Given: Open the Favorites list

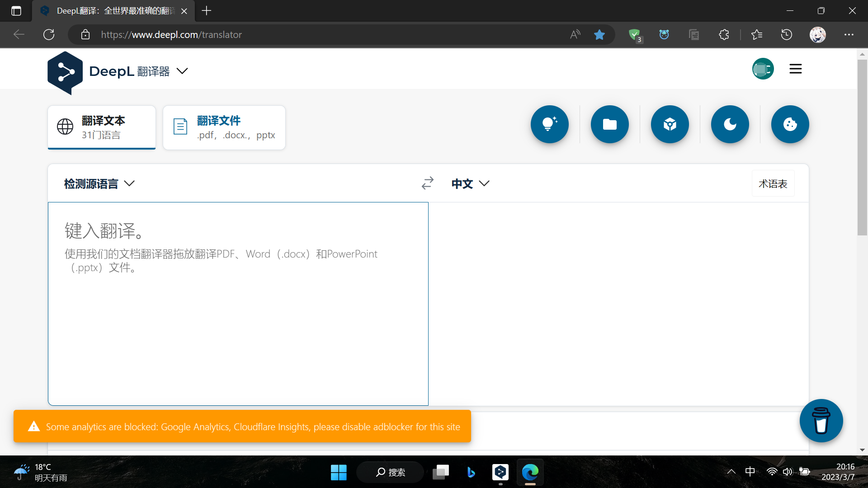Looking at the screenshot, I should click(x=757, y=34).
